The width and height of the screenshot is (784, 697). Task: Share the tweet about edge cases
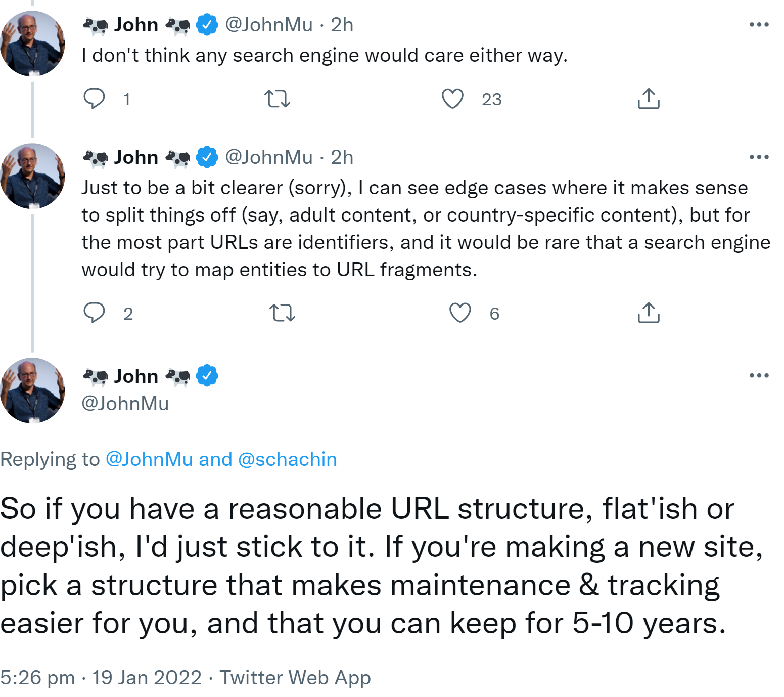tap(649, 313)
